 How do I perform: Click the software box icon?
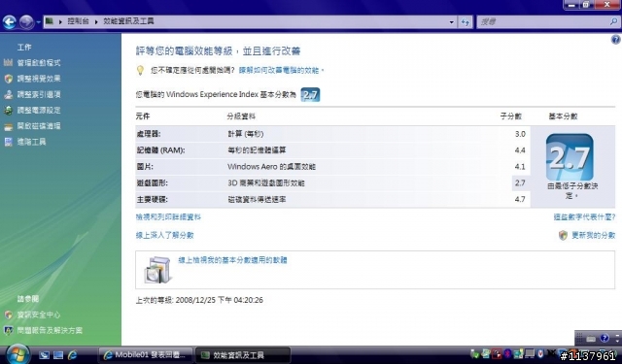(157, 270)
